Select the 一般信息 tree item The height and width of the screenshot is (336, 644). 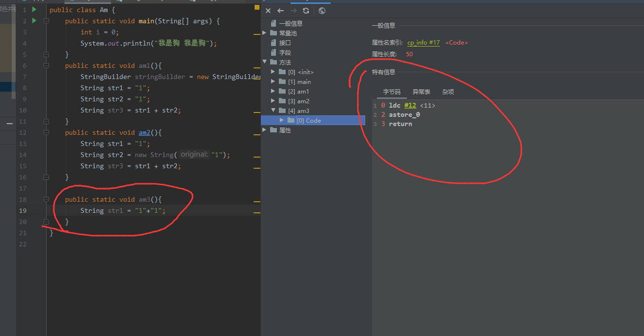point(291,23)
